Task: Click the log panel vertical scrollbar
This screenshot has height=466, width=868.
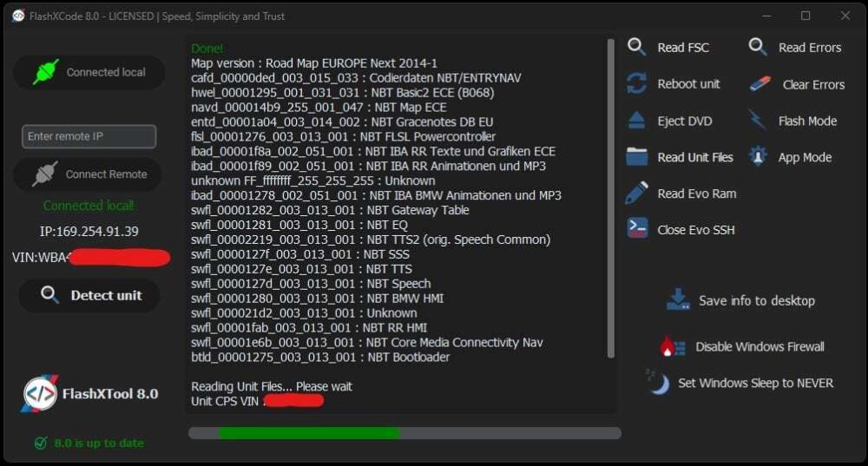Action: 610,198
